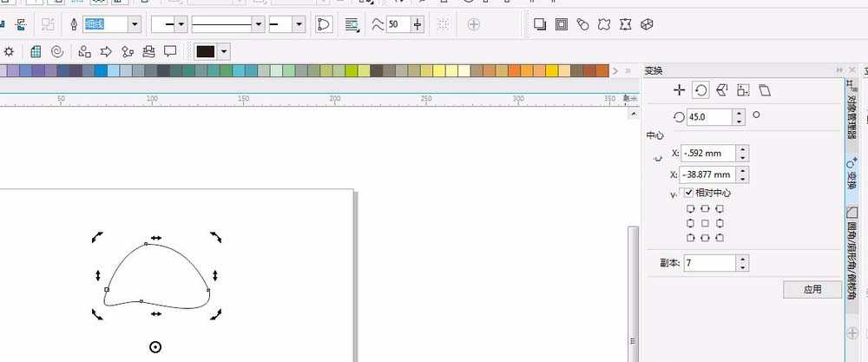Select the Scale and Mirror transform icon
868x362 pixels.
721,90
